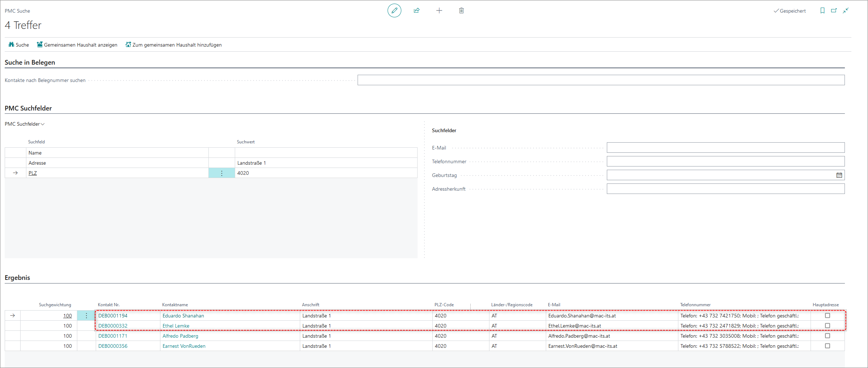Click the Anschrift column header
Viewport: 868px width, 368px height.
311,305
